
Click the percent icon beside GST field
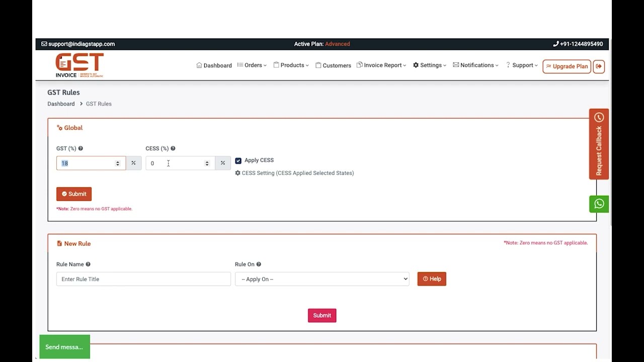click(133, 163)
